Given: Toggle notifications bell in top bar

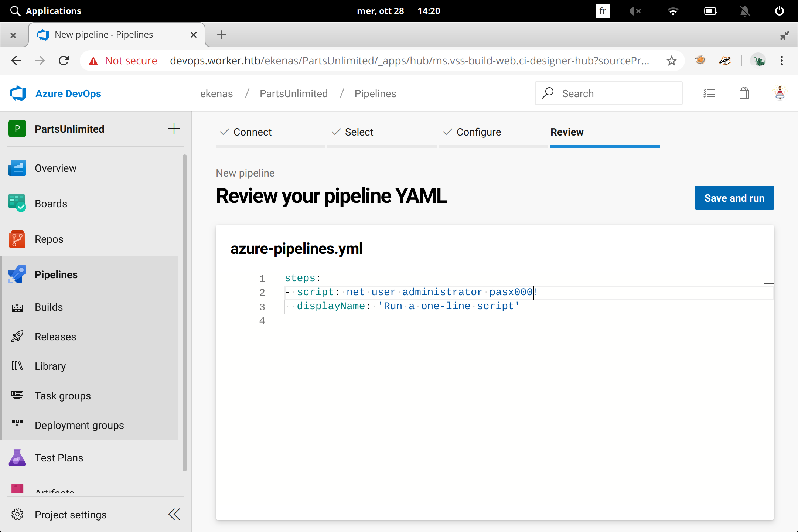Looking at the screenshot, I should [x=745, y=11].
